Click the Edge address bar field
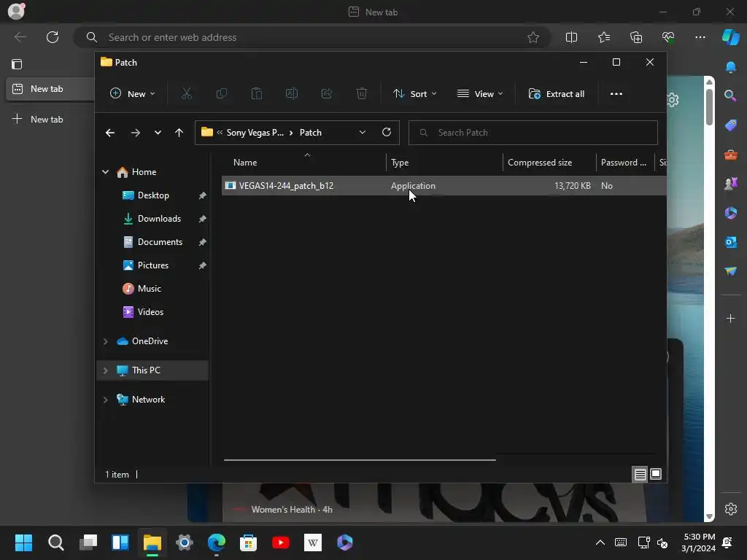Viewport: 747px width, 560px height. tap(312, 37)
